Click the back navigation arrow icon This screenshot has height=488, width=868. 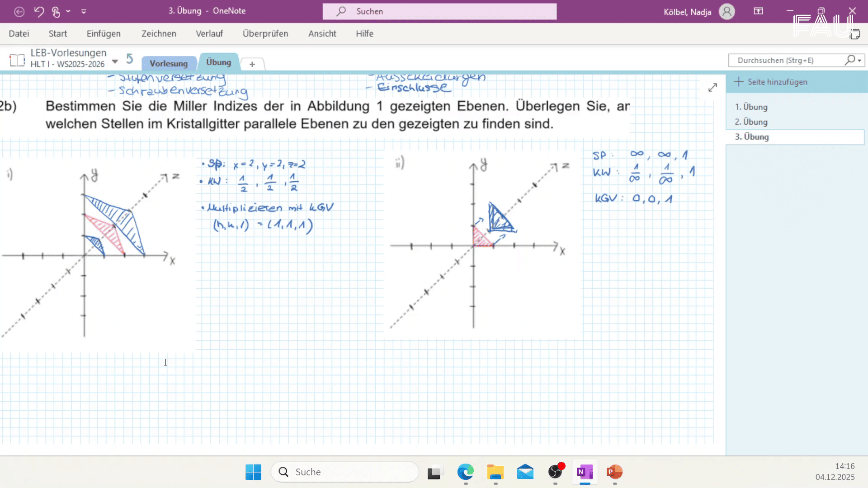(19, 11)
